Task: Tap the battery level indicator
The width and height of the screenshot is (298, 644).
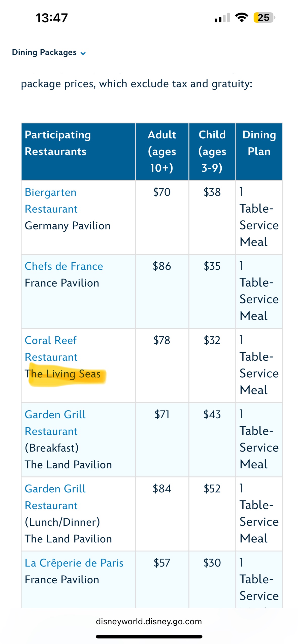Action: [x=264, y=18]
